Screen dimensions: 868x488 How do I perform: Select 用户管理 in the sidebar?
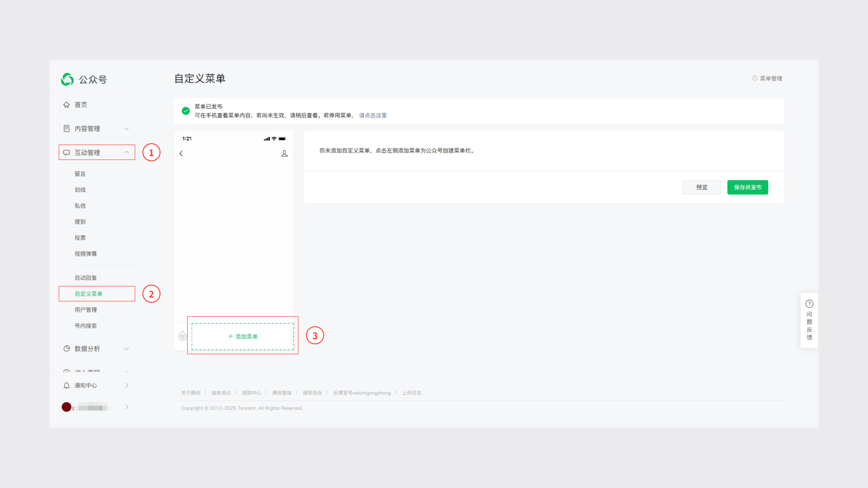click(85, 310)
